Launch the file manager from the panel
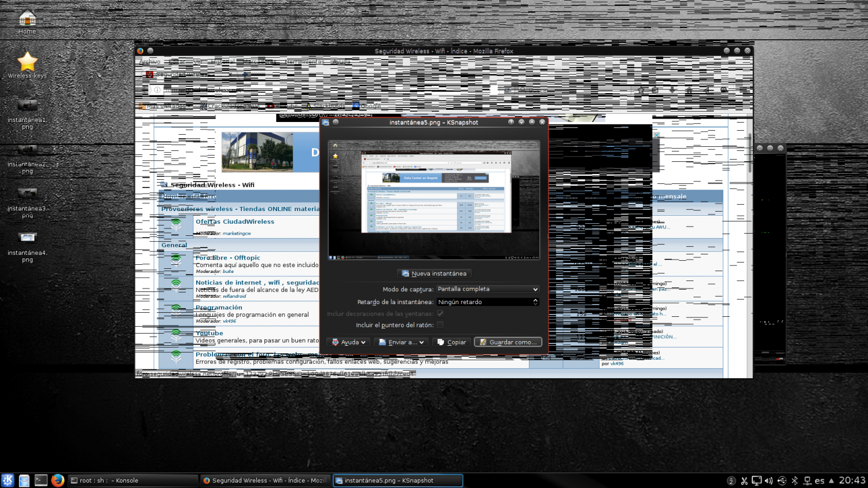Viewport: 868px width, 488px height. pos(24,480)
